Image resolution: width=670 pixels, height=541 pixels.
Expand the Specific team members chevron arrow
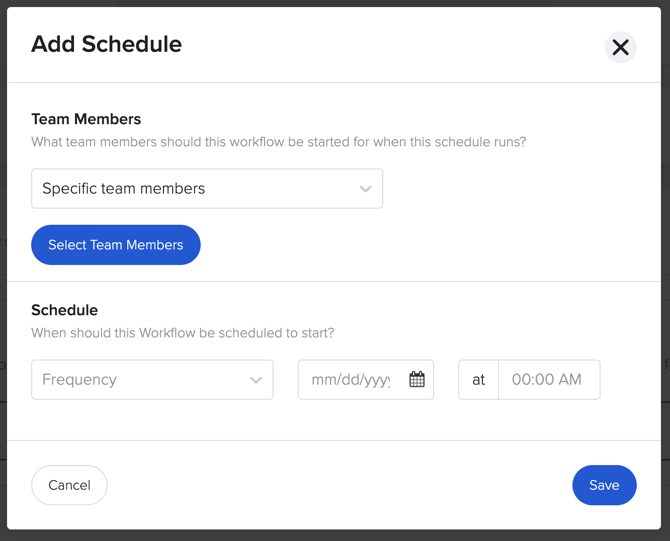[x=365, y=189]
